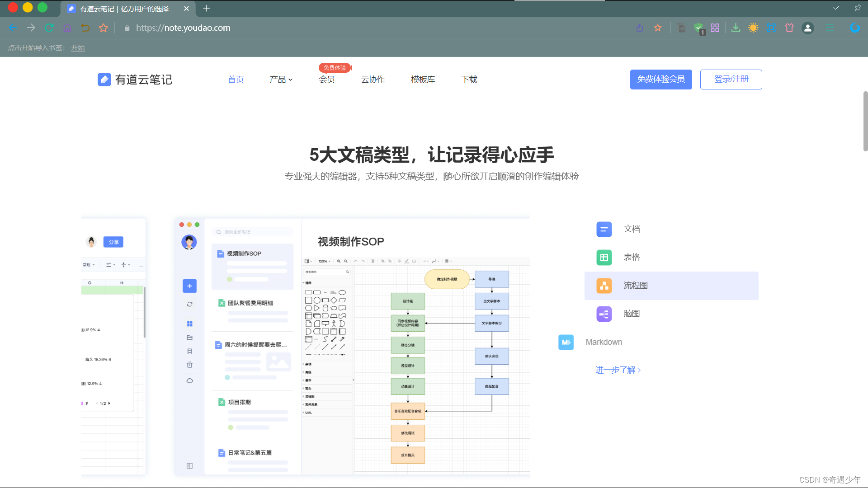Viewport: 868px width, 488px height.
Task: Click the undo close tab icon
Action: point(85,28)
